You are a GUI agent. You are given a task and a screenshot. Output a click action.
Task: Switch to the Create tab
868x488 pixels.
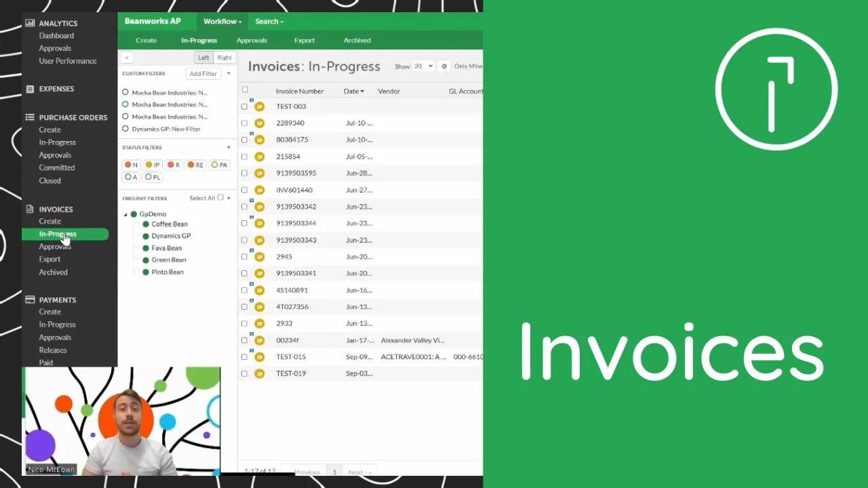tap(146, 41)
